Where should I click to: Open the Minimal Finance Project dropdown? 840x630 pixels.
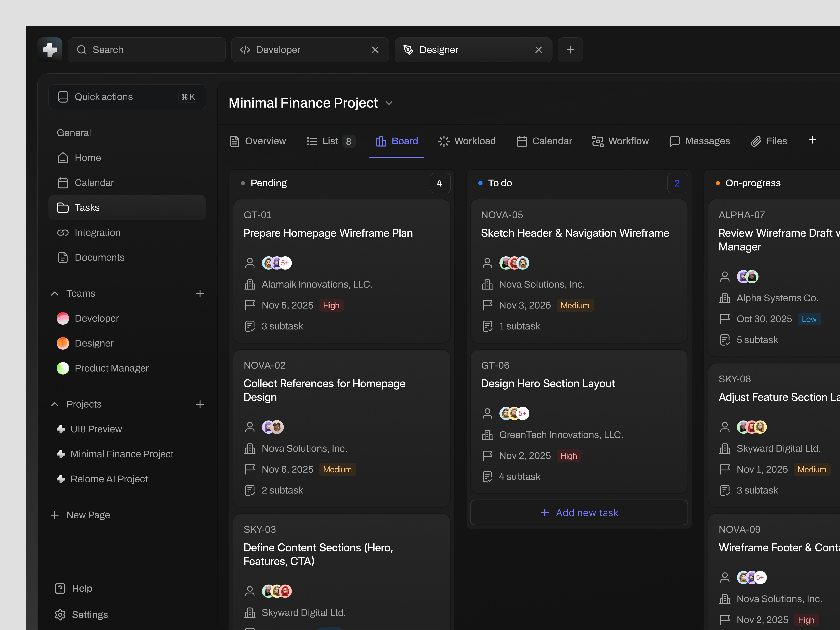(389, 103)
